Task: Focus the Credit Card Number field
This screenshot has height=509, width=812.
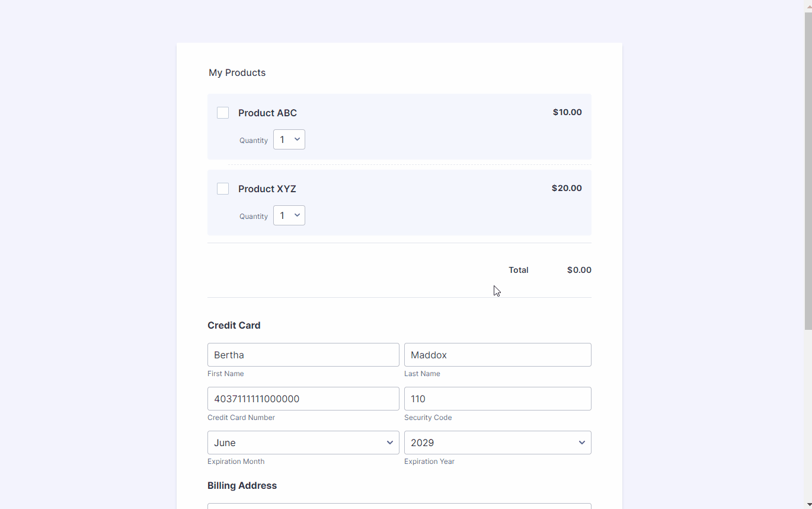Action: pos(303,399)
